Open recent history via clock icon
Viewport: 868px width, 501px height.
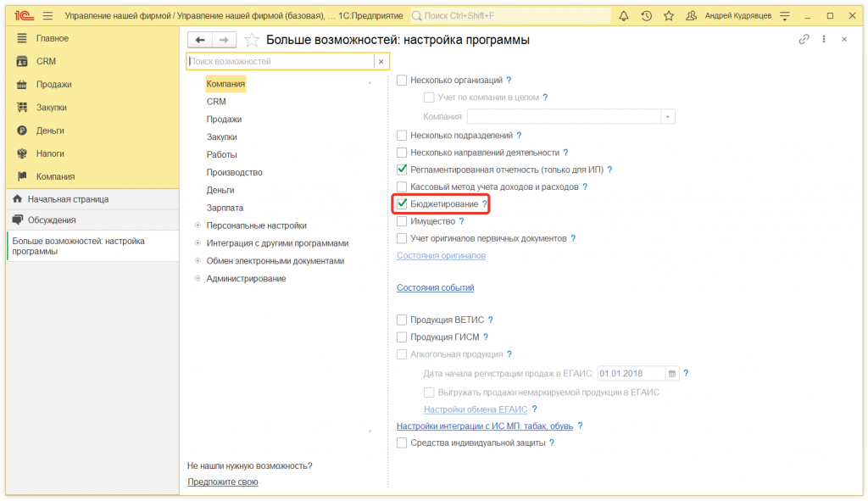click(x=646, y=15)
